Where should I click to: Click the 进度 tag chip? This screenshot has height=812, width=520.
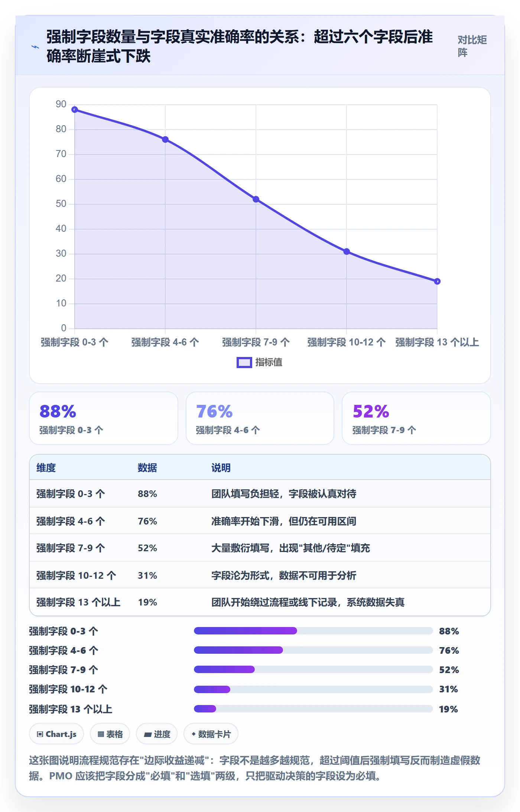157,734
